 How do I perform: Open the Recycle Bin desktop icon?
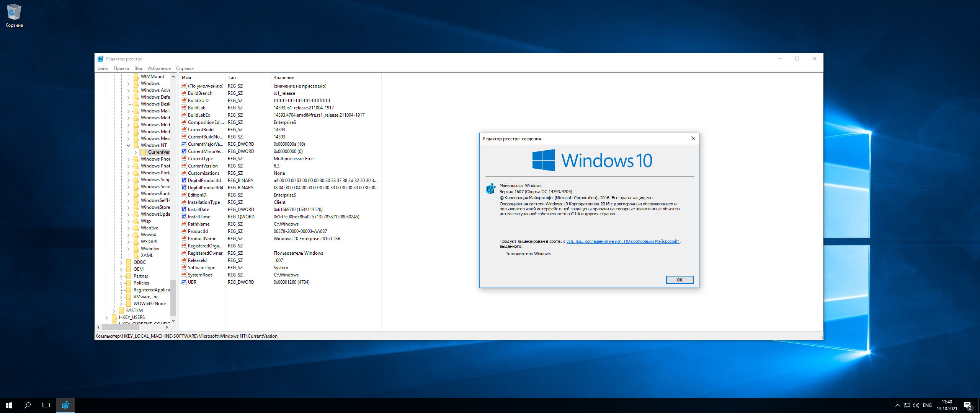tap(14, 16)
